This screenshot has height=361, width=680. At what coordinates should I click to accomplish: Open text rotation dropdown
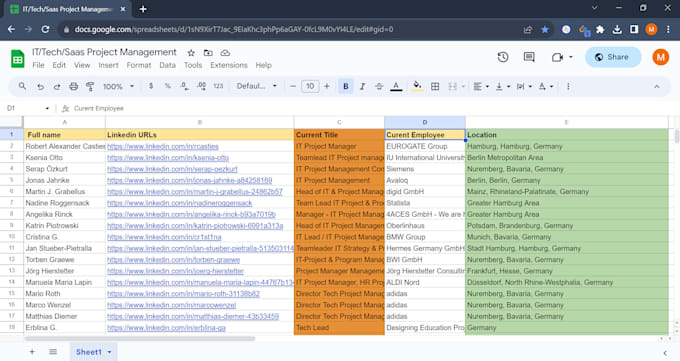coord(546,86)
